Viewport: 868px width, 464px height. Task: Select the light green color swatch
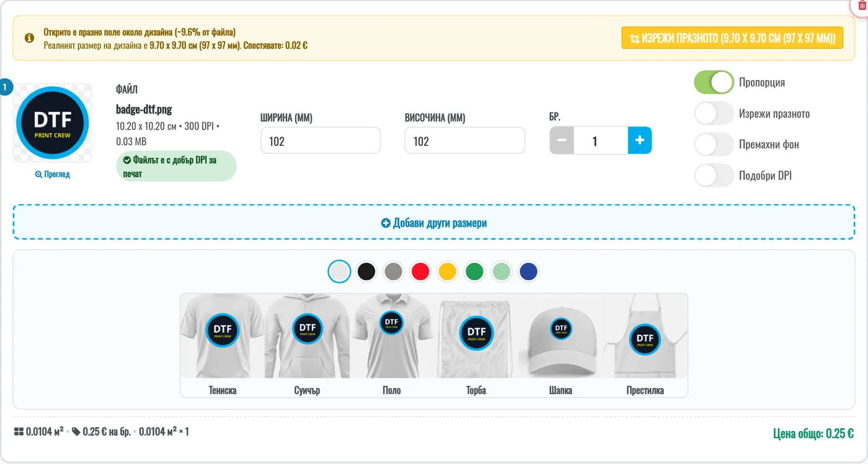502,272
